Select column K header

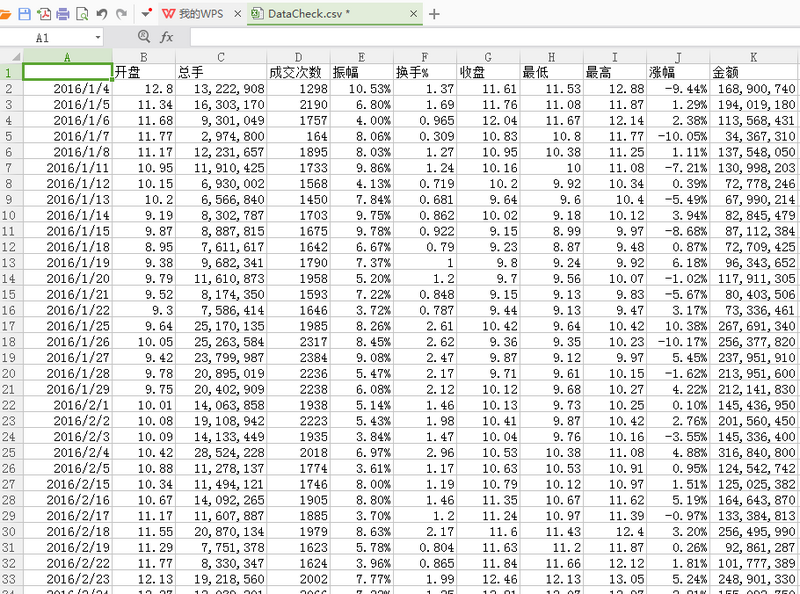pyautogui.click(x=755, y=57)
